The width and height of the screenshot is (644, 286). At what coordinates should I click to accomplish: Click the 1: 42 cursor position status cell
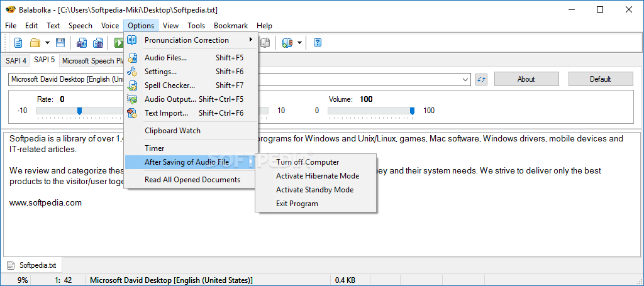pyautogui.click(x=58, y=280)
